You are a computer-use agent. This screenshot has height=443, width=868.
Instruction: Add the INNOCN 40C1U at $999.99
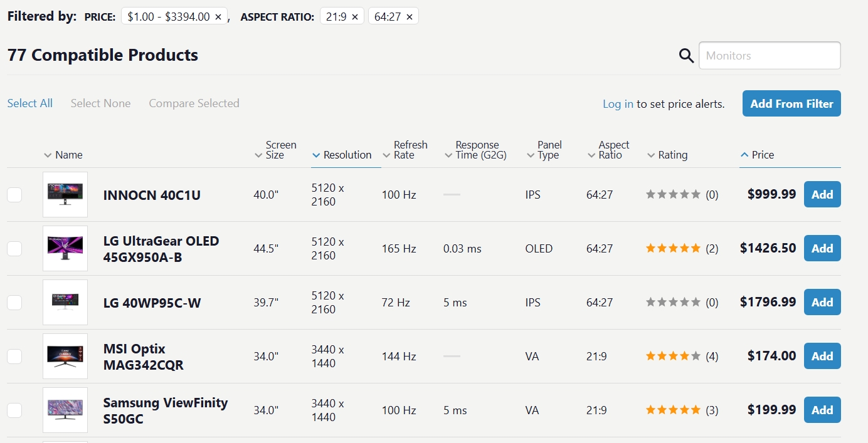(x=822, y=194)
